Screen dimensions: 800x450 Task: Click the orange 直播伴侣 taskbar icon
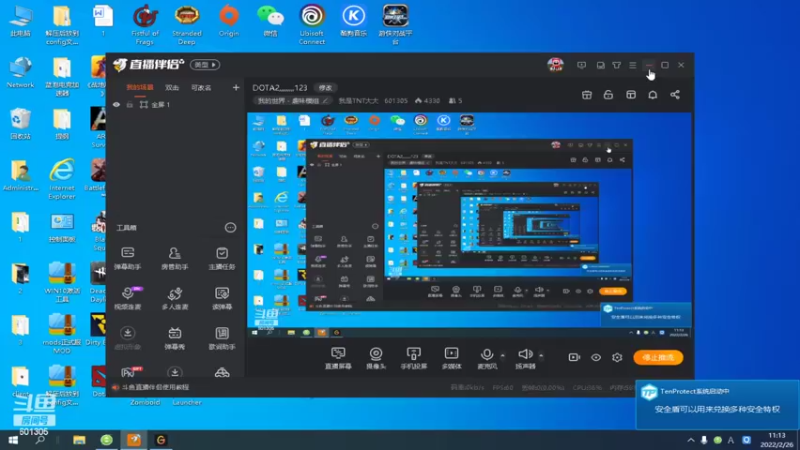(x=134, y=440)
